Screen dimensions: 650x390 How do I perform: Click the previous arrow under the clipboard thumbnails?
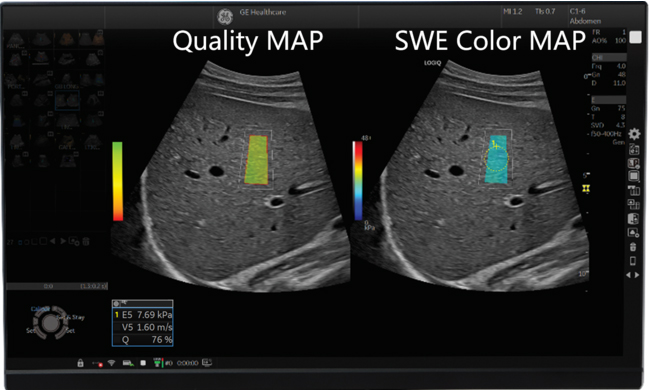(x=53, y=241)
